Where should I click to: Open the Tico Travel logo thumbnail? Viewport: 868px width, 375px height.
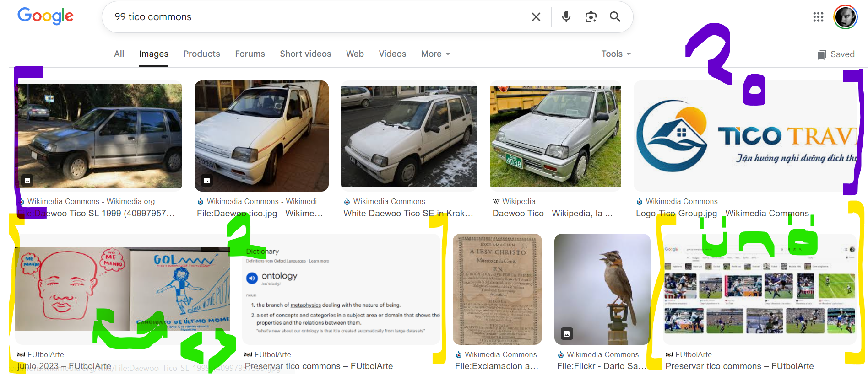tap(744, 136)
